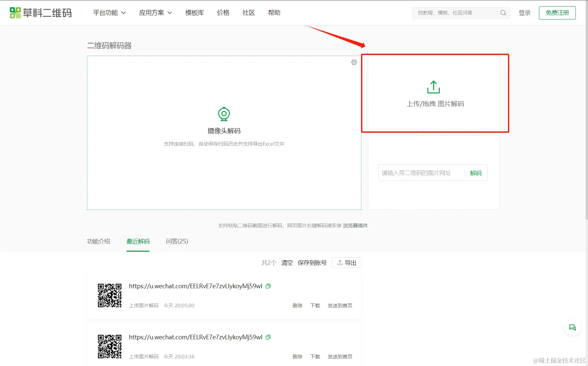The width and height of the screenshot is (588, 366).
Task: Open the chat feedback floating icon
Action: coord(572,327)
